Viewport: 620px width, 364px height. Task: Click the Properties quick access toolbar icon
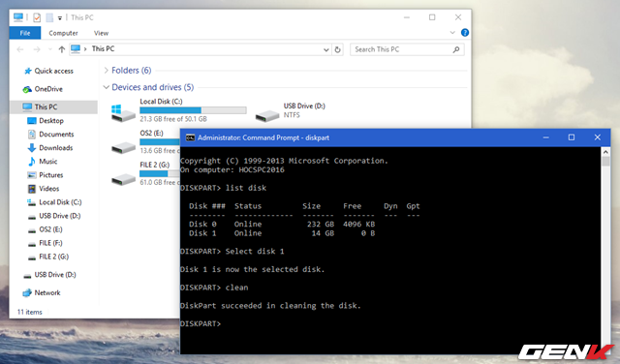37,17
